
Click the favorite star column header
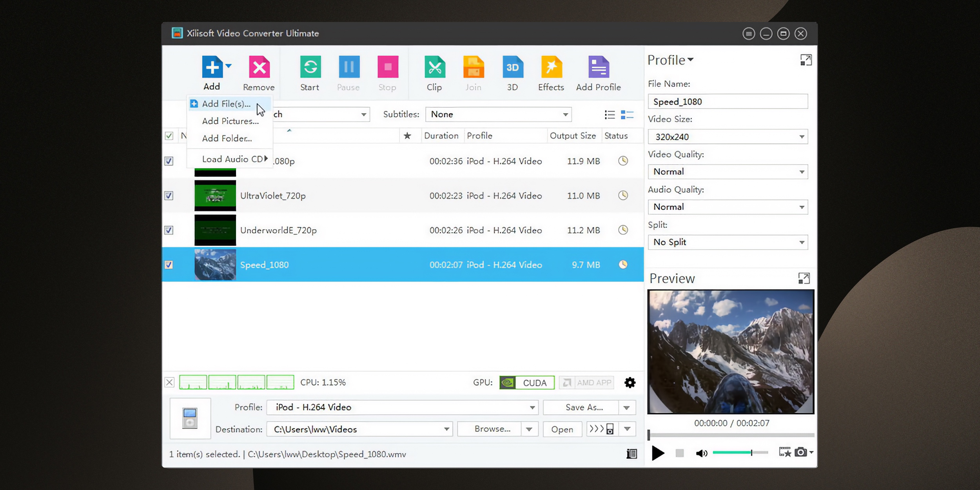click(x=407, y=136)
